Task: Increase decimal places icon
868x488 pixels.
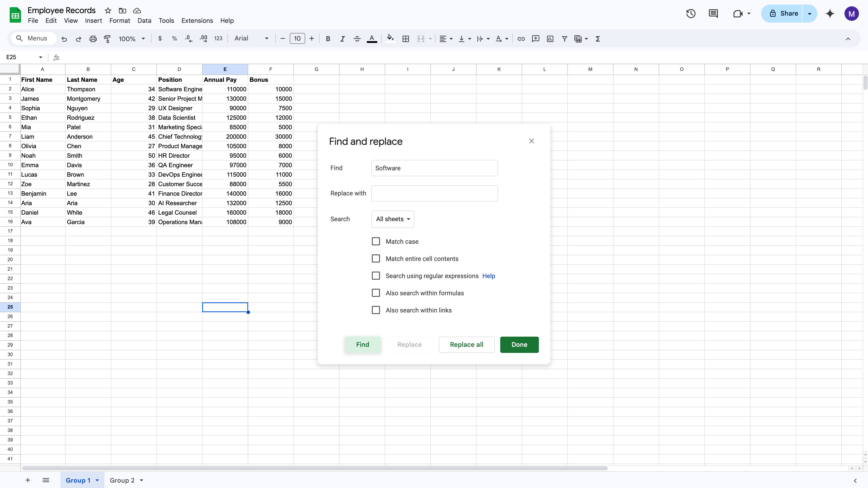Action: 203,39
